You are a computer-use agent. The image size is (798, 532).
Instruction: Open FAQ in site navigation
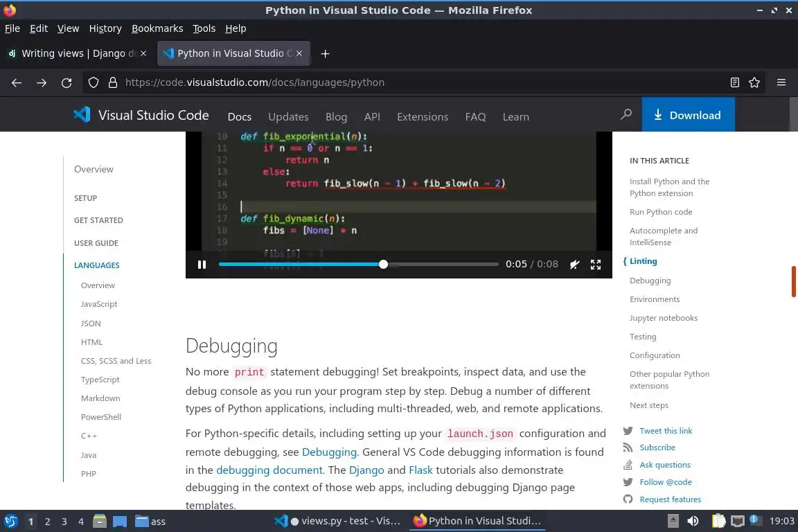point(475,116)
